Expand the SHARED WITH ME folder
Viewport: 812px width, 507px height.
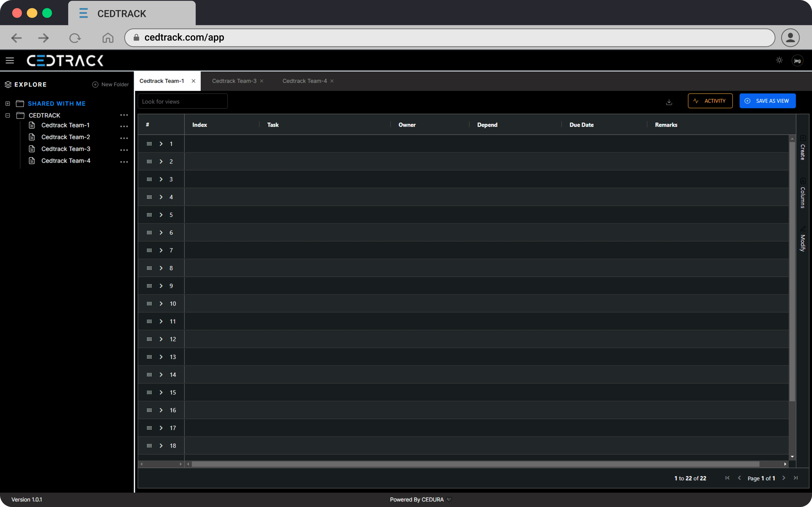tap(8, 104)
